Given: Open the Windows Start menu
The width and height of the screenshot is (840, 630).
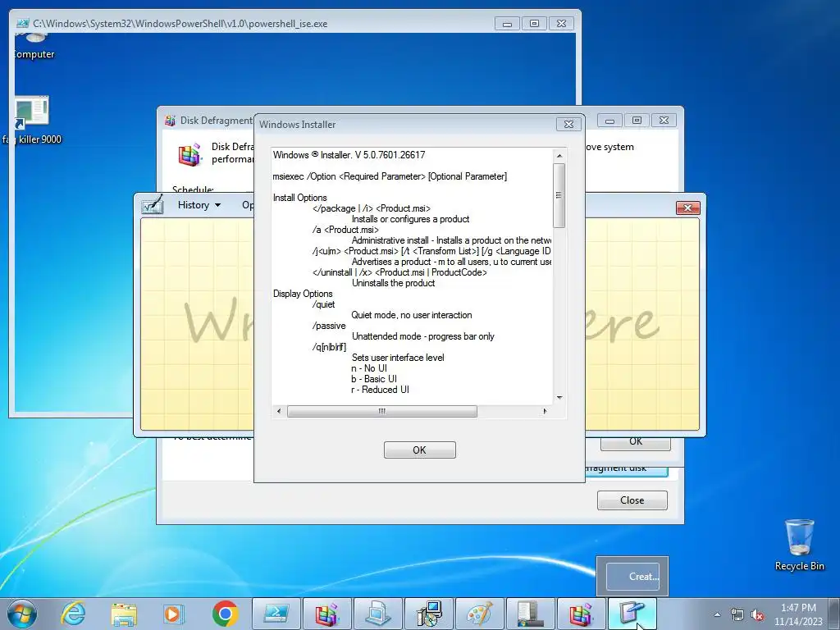Looking at the screenshot, I should [22, 614].
